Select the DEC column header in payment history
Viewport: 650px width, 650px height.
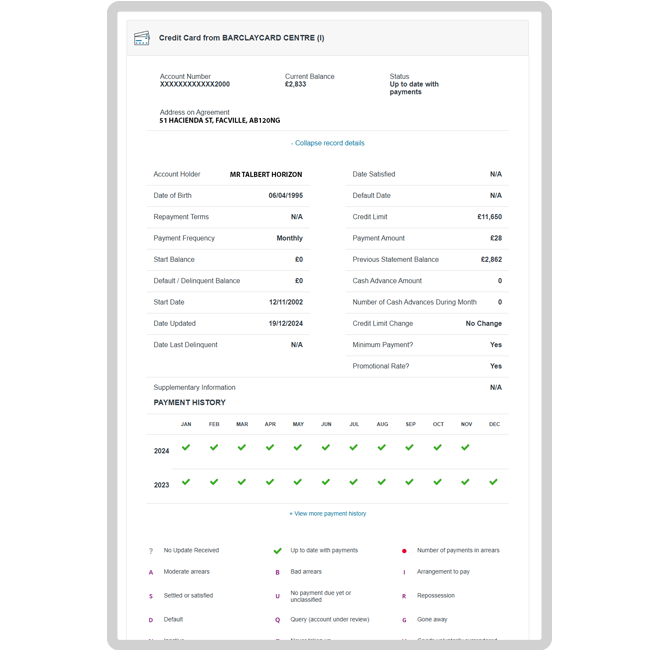[x=494, y=424]
